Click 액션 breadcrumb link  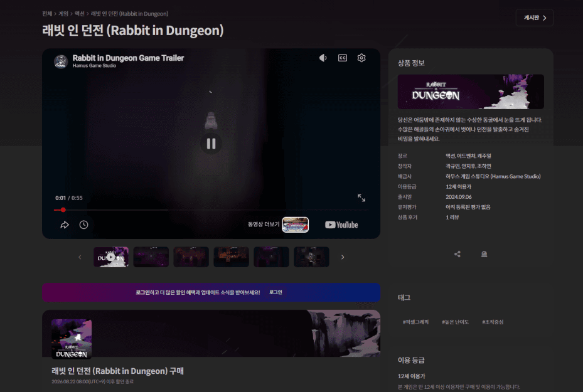pyautogui.click(x=80, y=14)
